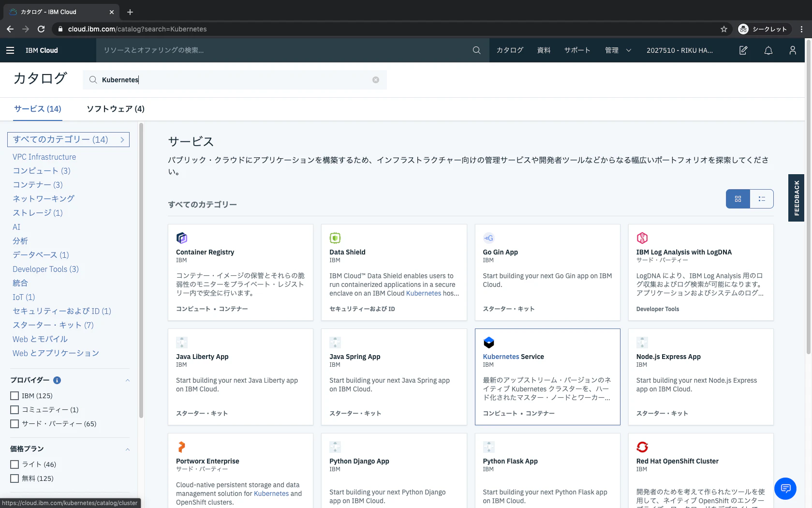The image size is (812, 508).
Task: Open the 管理 dropdown in the header
Action: click(x=618, y=50)
